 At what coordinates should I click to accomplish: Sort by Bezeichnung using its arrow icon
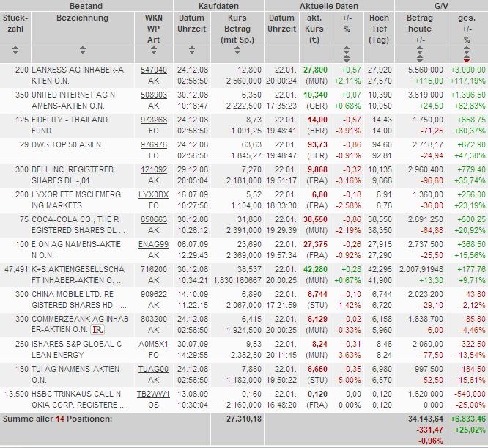83,50
